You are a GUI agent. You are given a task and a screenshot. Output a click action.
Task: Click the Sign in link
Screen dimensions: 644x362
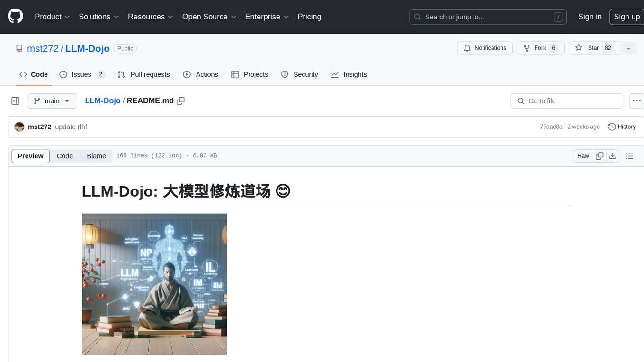[x=590, y=17]
